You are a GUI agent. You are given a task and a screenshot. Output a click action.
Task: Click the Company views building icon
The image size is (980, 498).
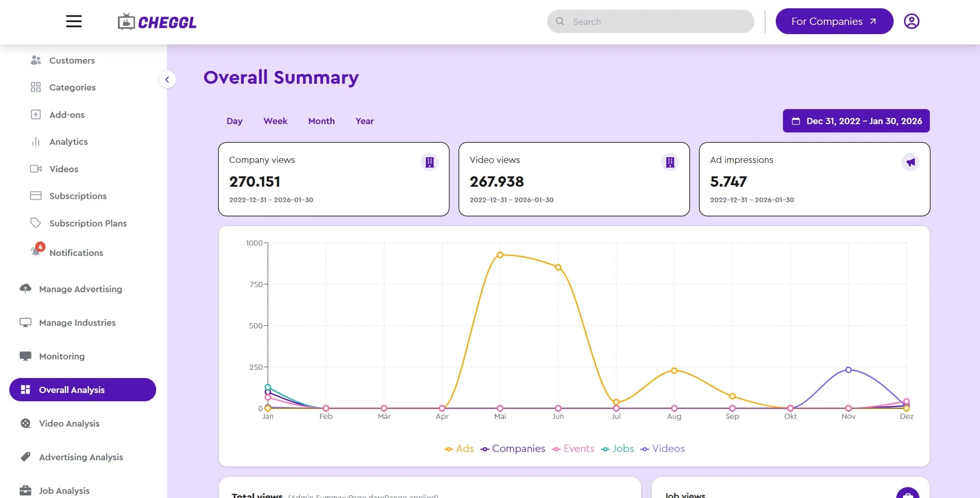[429, 162]
